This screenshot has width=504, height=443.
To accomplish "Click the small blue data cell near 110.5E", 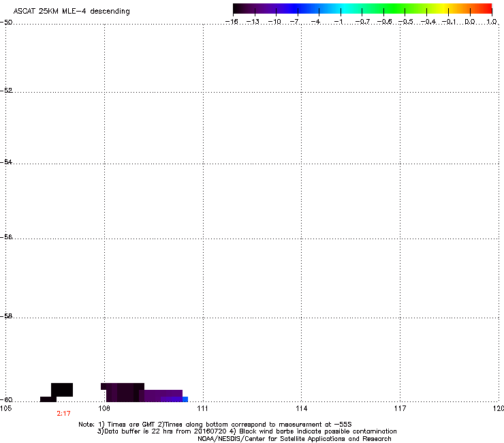I will [185, 399].
